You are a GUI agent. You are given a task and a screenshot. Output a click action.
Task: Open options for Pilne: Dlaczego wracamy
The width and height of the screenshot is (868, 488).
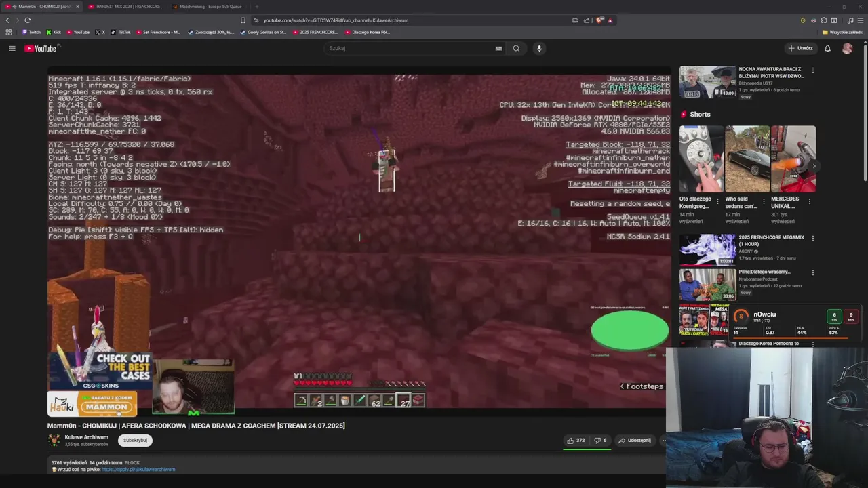(x=812, y=272)
